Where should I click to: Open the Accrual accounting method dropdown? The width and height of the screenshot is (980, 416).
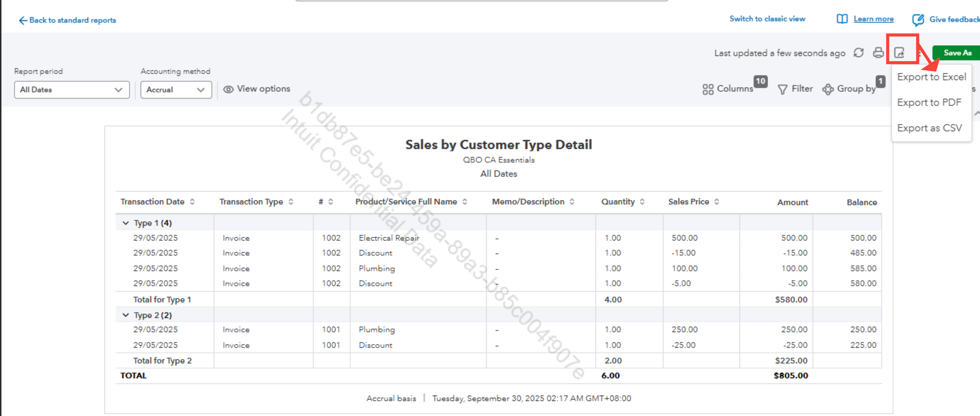pyautogui.click(x=176, y=90)
